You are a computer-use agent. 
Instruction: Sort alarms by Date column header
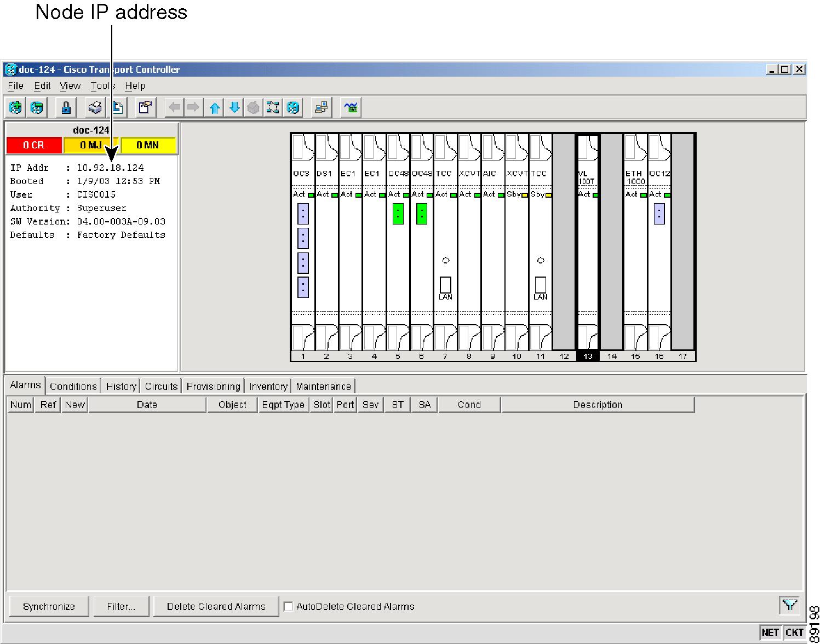tap(147, 405)
